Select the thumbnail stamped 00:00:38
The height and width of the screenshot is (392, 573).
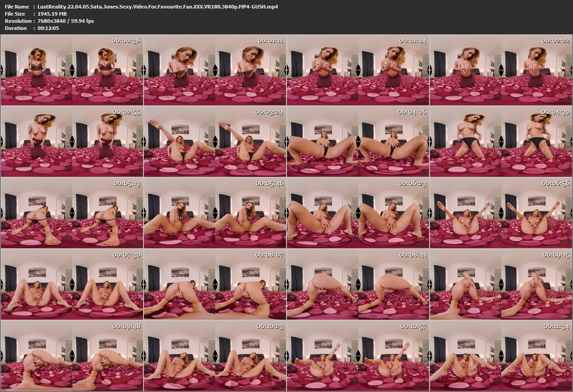tap(72, 70)
